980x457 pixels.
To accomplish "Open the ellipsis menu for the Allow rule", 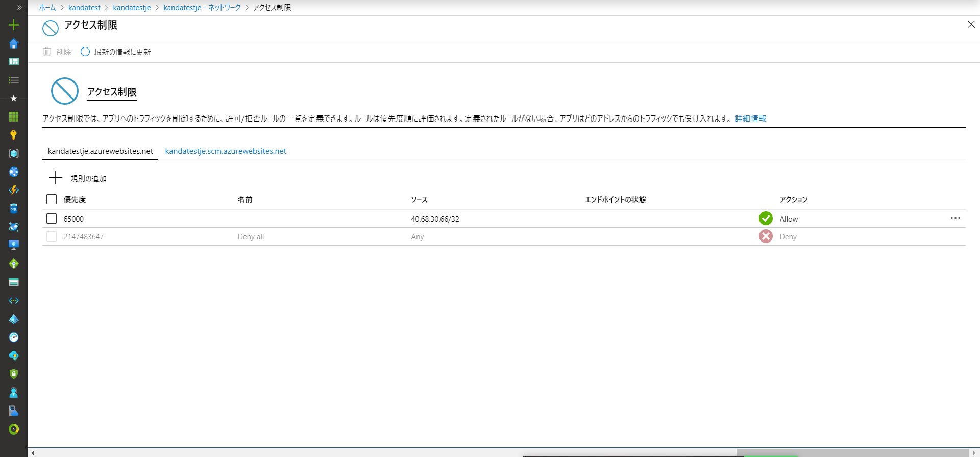I will (955, 218).
